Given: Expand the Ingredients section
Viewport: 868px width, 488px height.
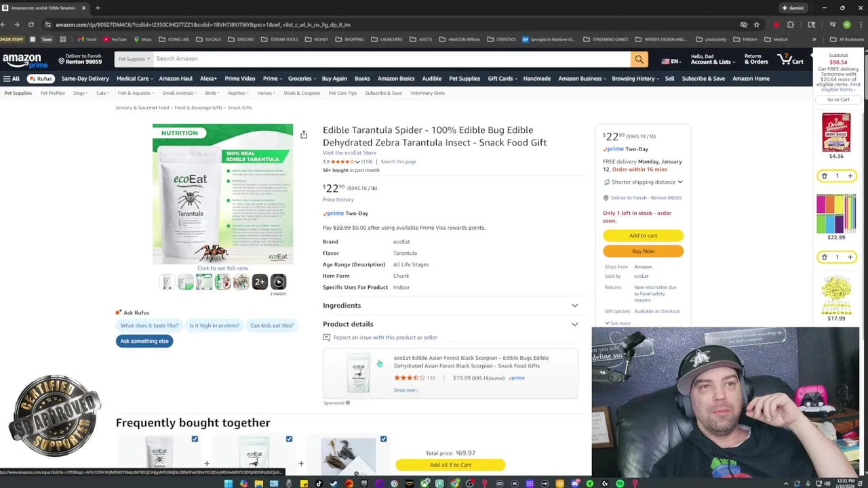Looking at the screenshot, I should 450,306.
